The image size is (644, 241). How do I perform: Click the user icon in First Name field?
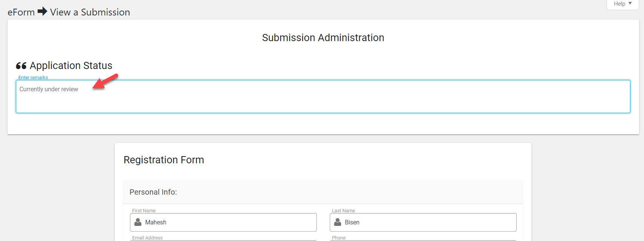138,222
